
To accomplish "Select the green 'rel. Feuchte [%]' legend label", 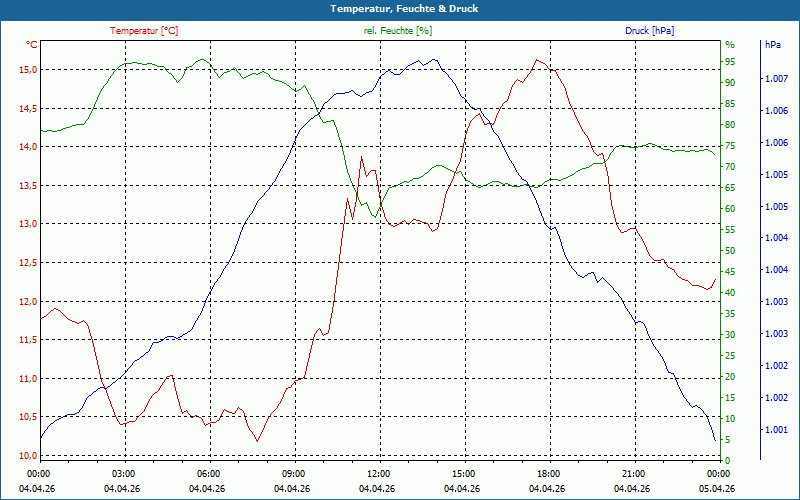I will (397, 31).
